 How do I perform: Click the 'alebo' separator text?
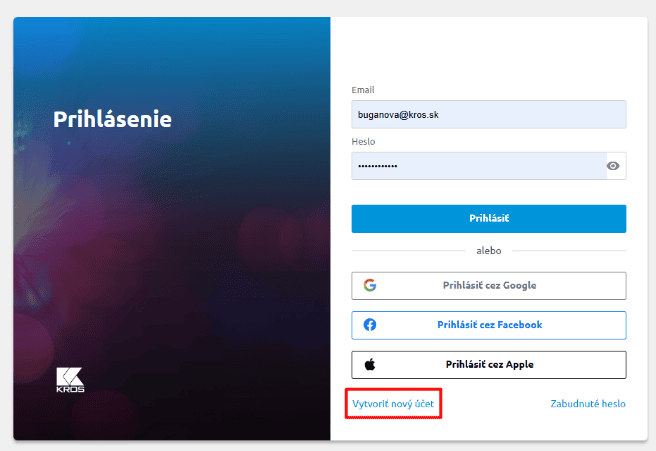[488, 251]
